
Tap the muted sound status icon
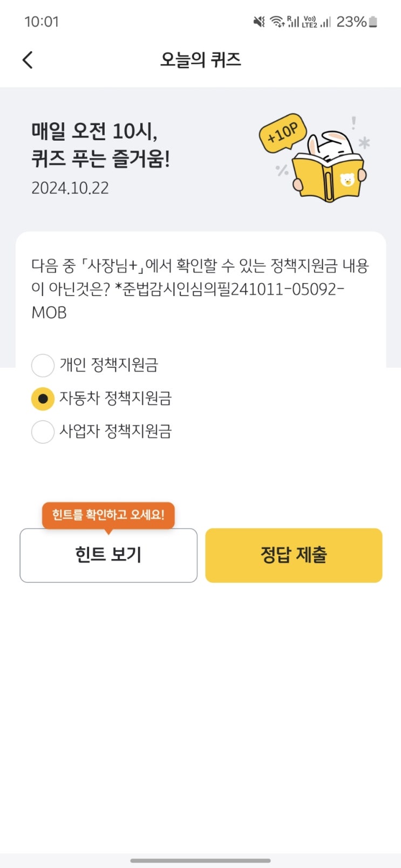pyautogui.click(x=259, y=22)
